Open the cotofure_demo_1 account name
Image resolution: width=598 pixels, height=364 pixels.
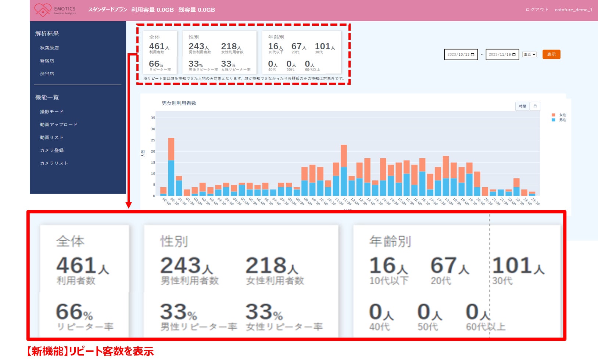pos(573,10)
